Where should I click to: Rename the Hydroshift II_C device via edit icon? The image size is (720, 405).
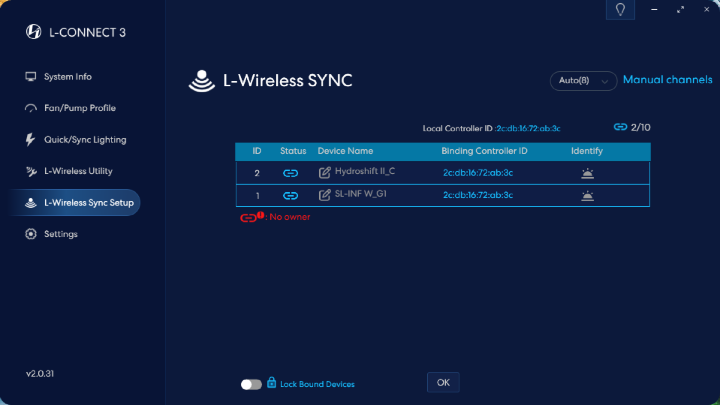pos(325,172)
